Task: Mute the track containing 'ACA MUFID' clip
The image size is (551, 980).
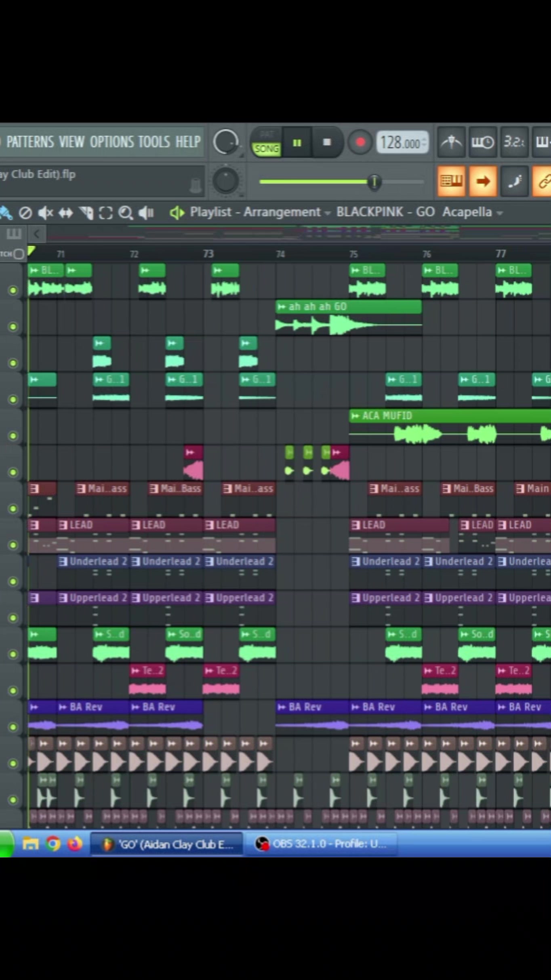Action: 13,435
